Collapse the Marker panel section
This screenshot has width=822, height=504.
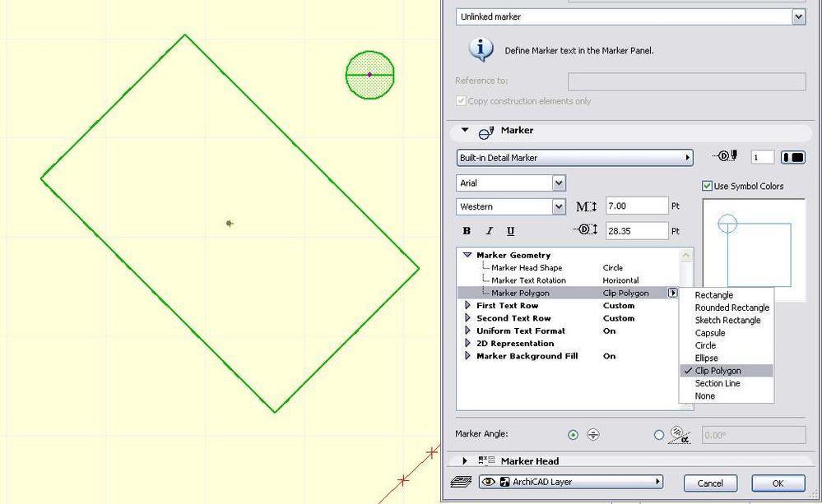[465, 130]
